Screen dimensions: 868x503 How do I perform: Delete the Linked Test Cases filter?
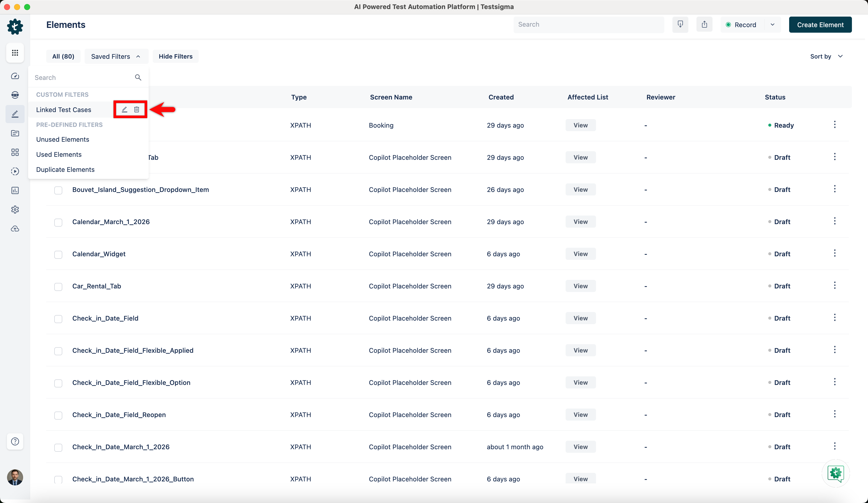pyautogui.click(x=137, y=110)
